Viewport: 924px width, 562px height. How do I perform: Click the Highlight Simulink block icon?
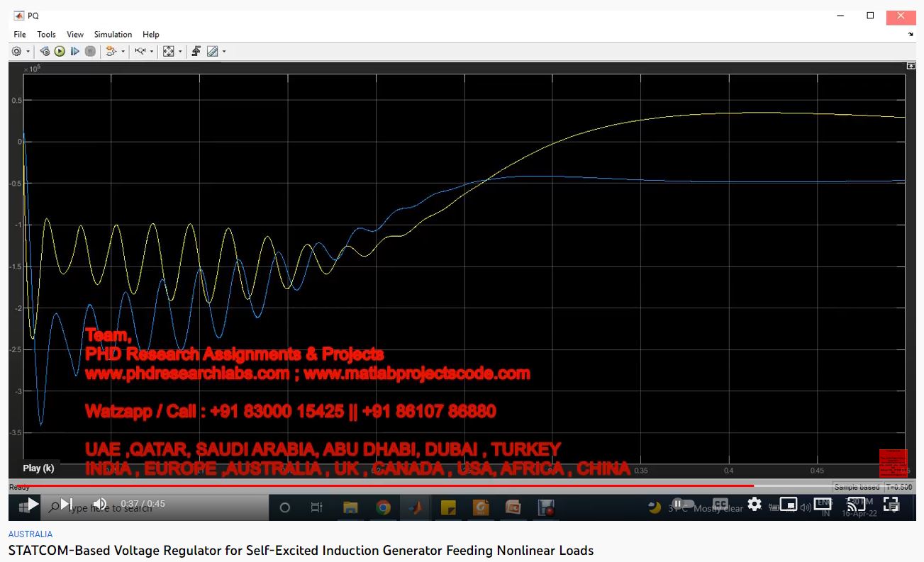[111, 52]
